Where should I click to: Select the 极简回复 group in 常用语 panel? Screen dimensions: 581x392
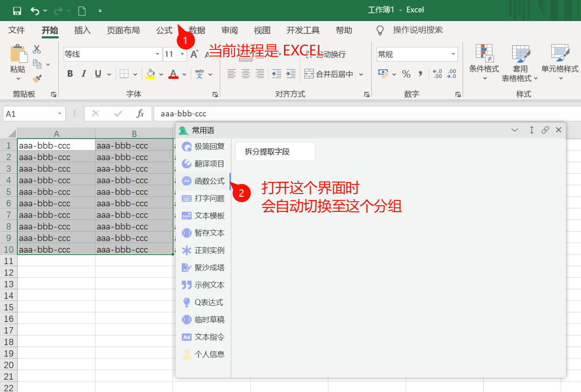click(x=203, y=146)
